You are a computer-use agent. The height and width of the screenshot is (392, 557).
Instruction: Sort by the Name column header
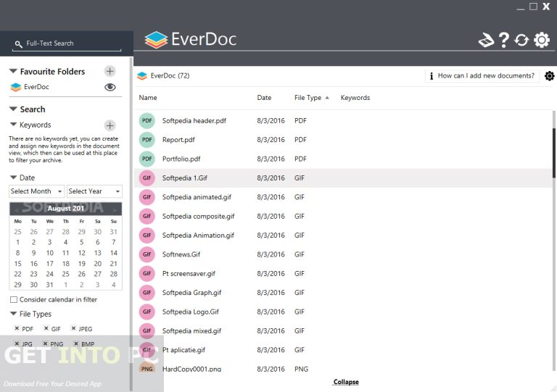[x=148, y=98]
